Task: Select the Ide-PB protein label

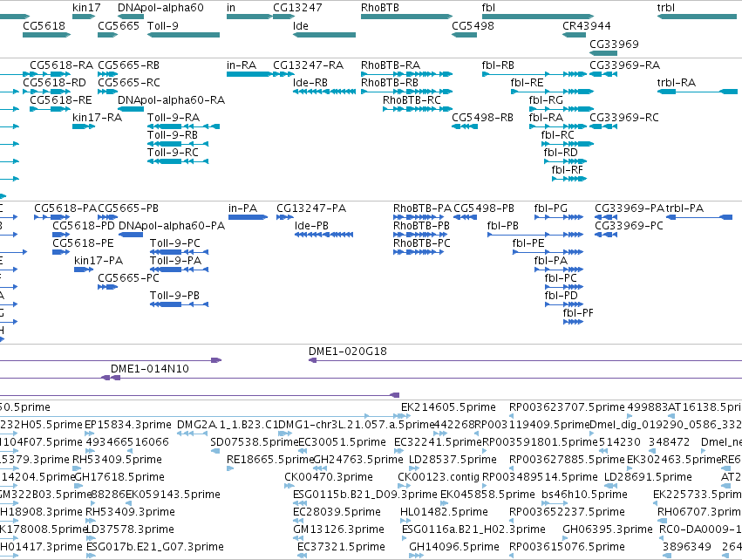Action: 311,226
